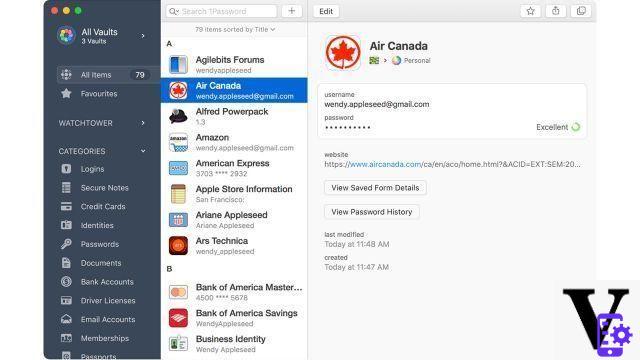Click the Personal vault label

(x=417, y=60)
